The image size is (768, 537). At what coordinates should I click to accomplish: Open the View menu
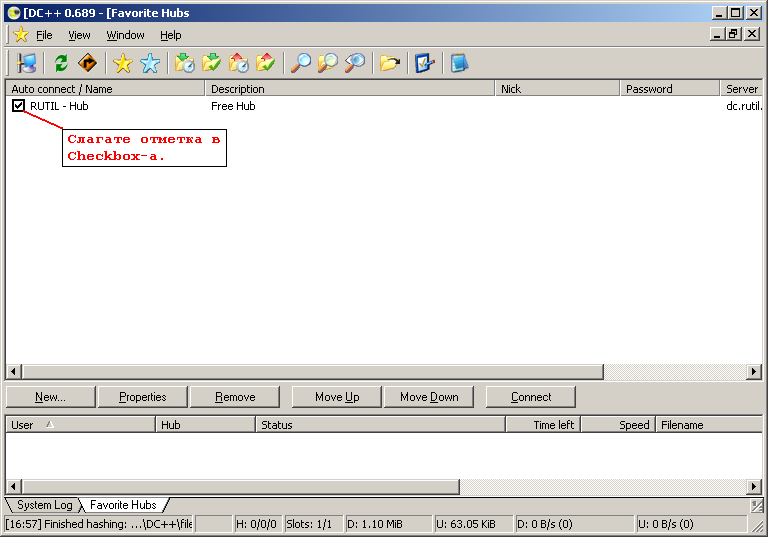79,35
